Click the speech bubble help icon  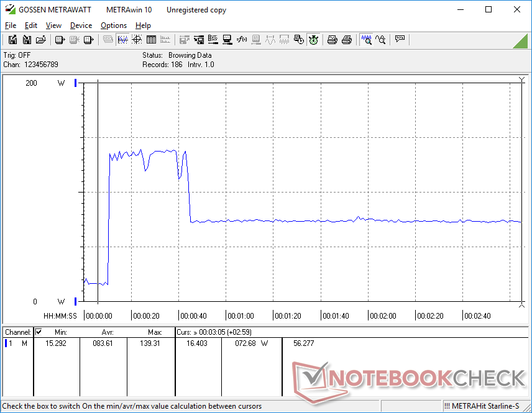tap(400, 40)
